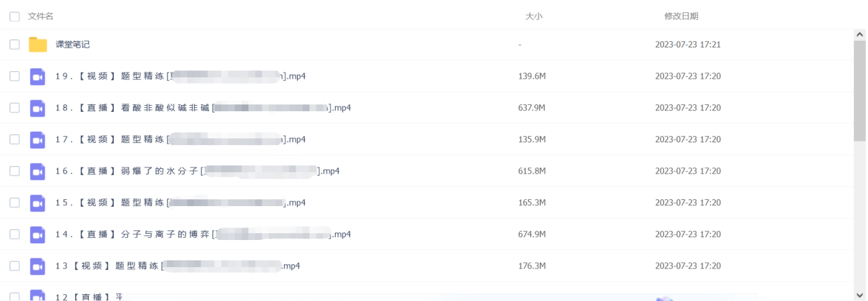This screenshot has width=868, height=301.
Task: Click the vertical scrollbar thumb
Action: tap(859, 88)
